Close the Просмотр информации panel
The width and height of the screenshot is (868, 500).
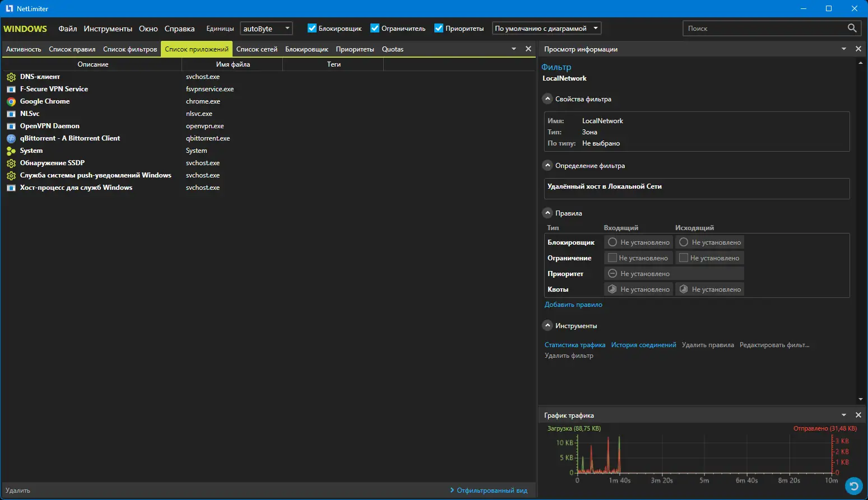click(x=858, y=49)
